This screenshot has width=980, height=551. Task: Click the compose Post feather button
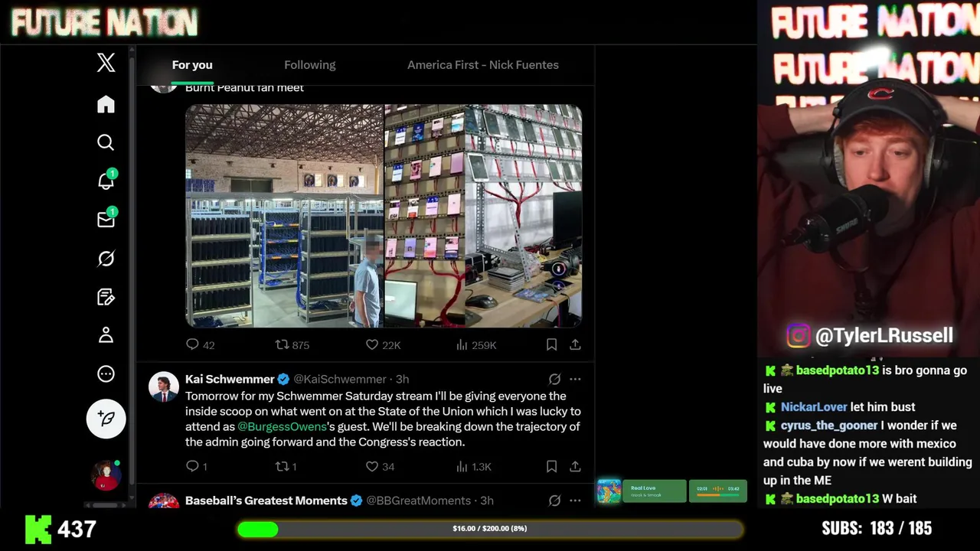point(106,419)
